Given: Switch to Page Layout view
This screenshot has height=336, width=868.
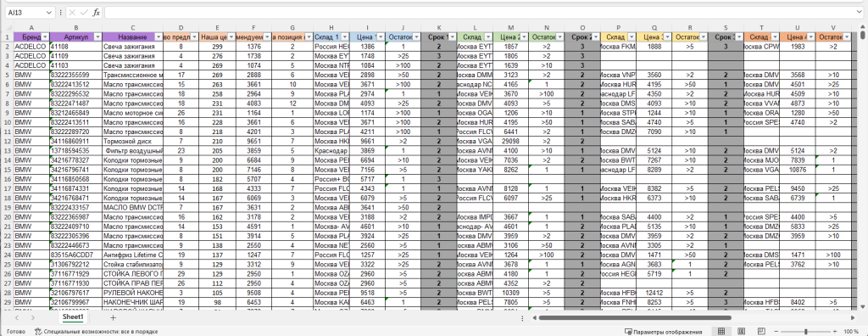Looking at the screenshot, I should pos(741,332).
